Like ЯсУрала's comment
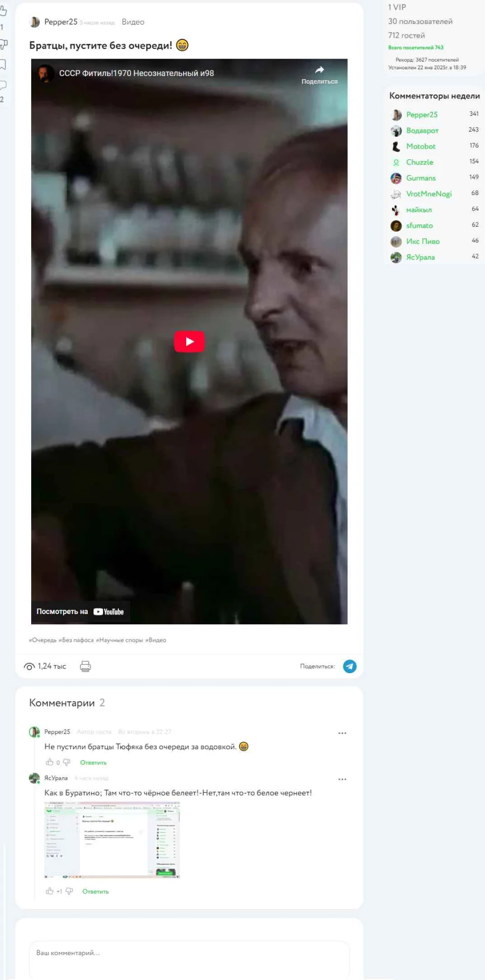 coord(49,891)
